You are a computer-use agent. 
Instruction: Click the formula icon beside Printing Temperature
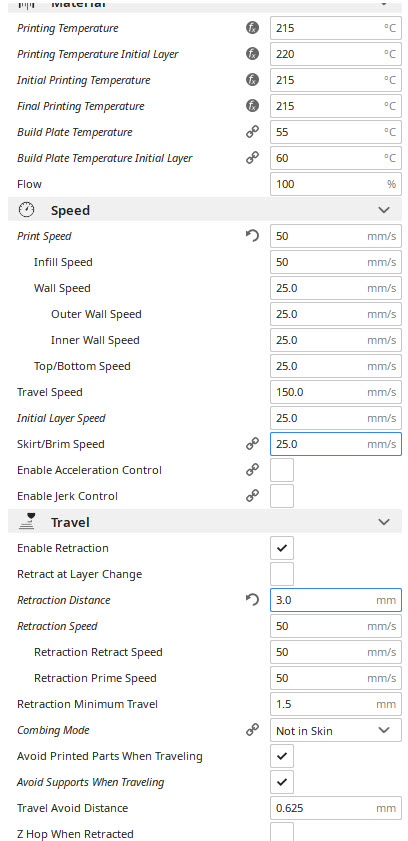coord(252,28)
